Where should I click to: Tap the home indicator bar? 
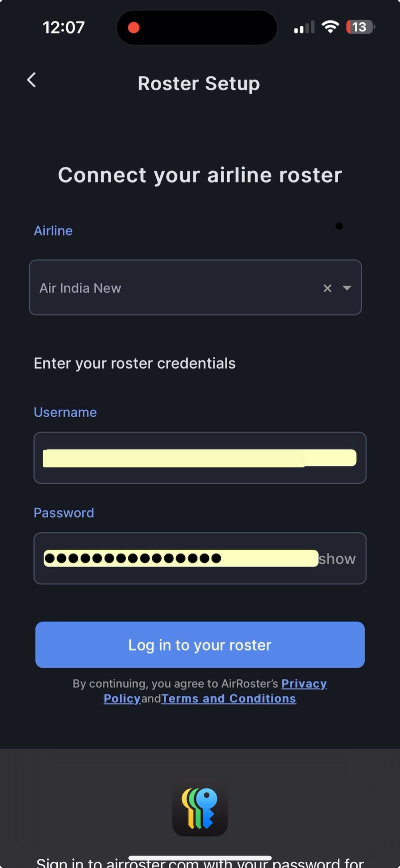200,857
